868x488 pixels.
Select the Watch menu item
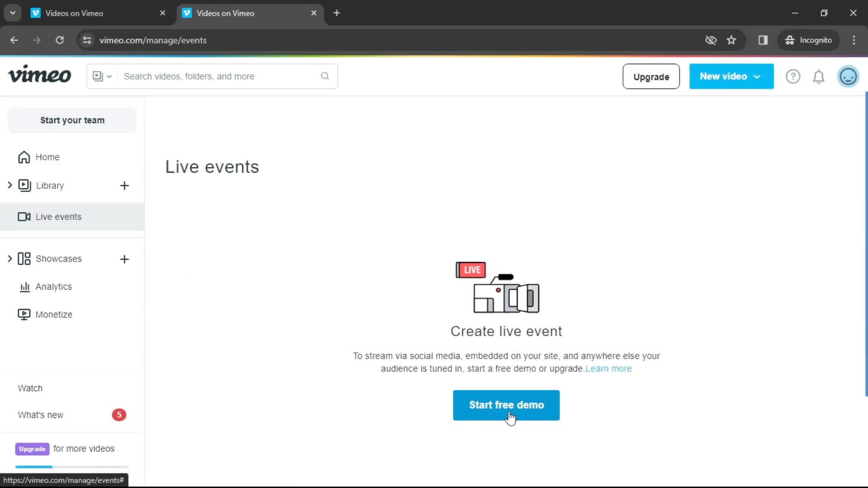[x=30, y=388]
